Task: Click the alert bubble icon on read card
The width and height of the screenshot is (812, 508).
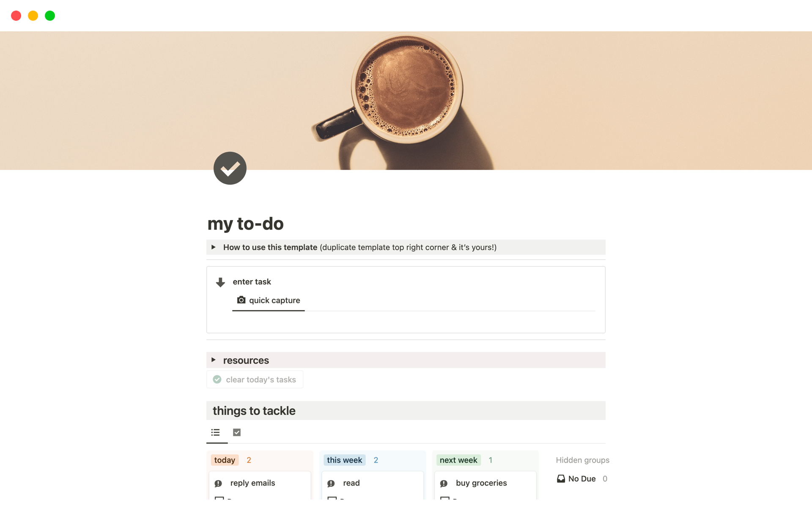Action: point(331,483)
